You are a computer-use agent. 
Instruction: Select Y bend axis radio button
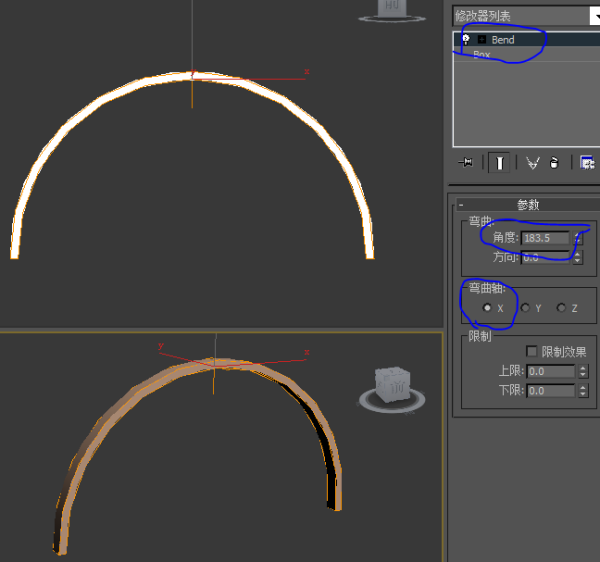click(x=525, y=308)
